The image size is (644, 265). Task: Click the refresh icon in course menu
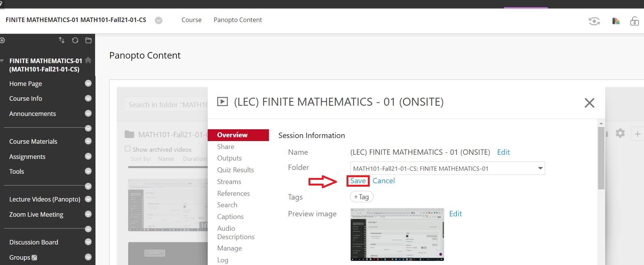tap(75, 40)
